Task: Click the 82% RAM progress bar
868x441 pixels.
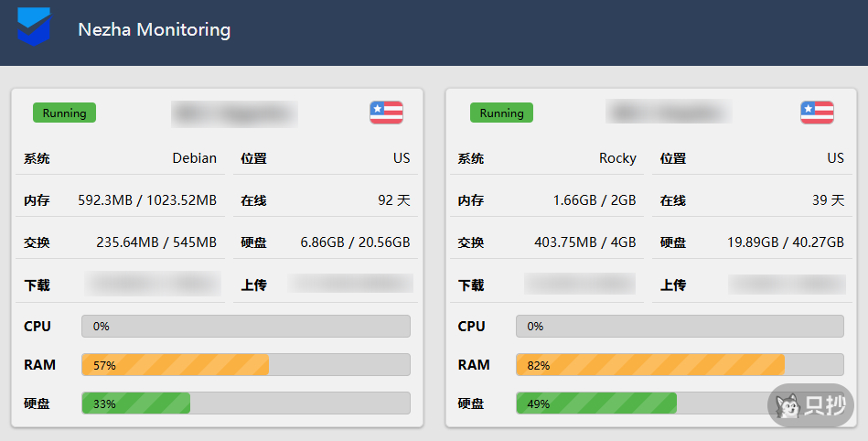Action: [x=680, y=365]
